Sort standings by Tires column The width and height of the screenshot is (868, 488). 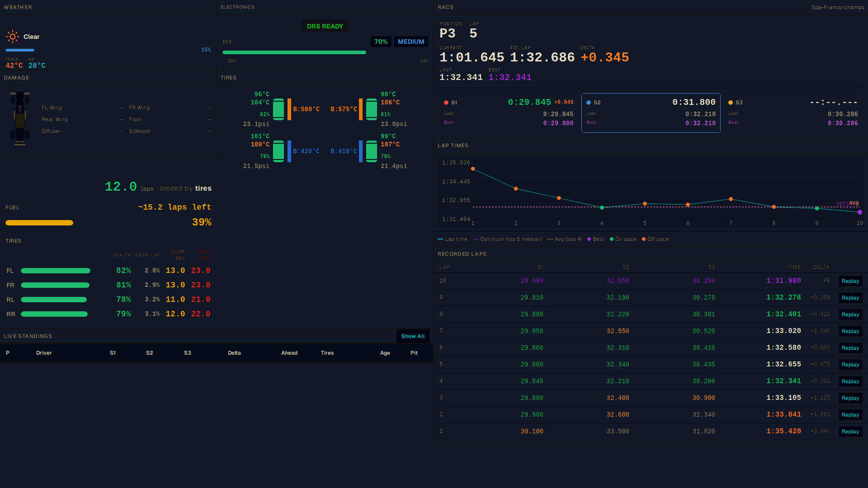(x=327, y=353)
